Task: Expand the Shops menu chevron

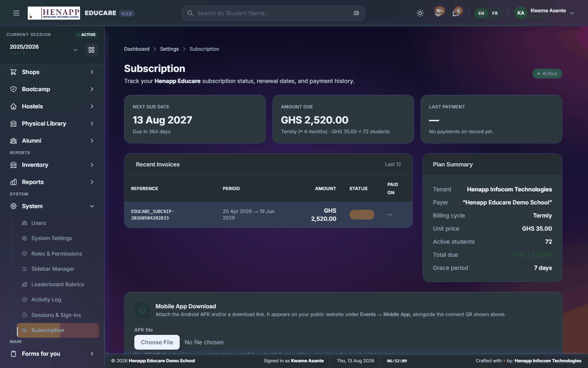Action: (x=92, y=72)
